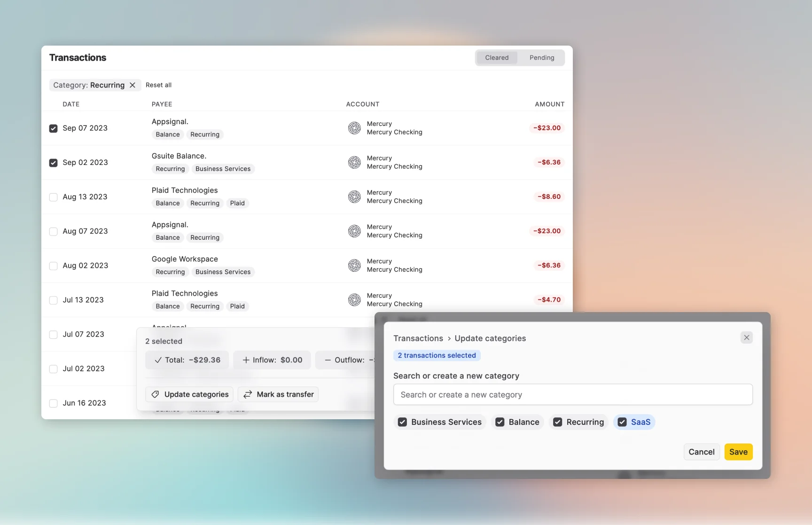Click Reset all filters
This screenshot has width=812, height=525.
(x=158, y=85)
